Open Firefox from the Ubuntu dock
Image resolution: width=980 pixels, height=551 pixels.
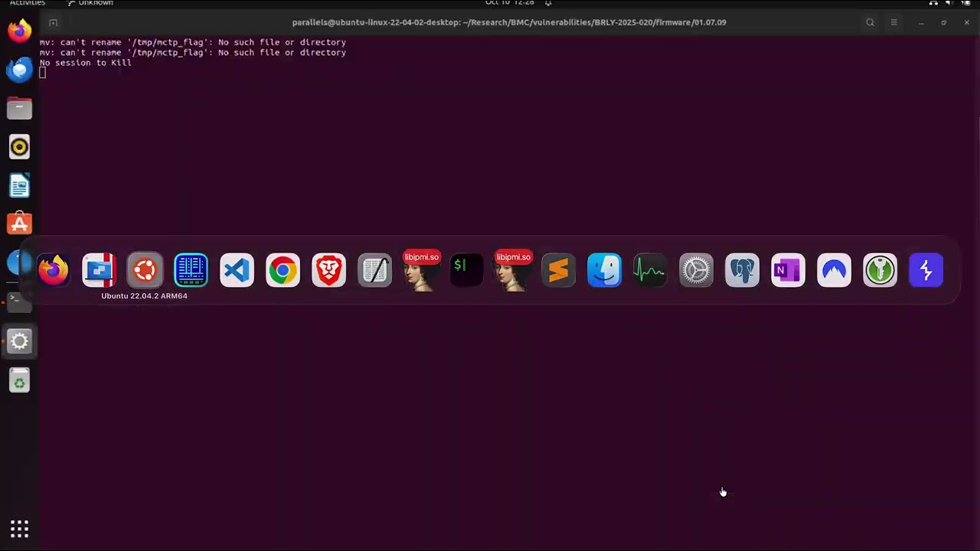(19, 31)
